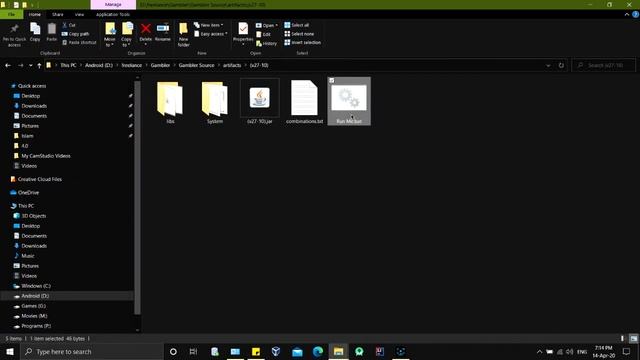Pin the selection to Quick access
The width and height of the screenshot is (640, 360).
coord(14,35)
